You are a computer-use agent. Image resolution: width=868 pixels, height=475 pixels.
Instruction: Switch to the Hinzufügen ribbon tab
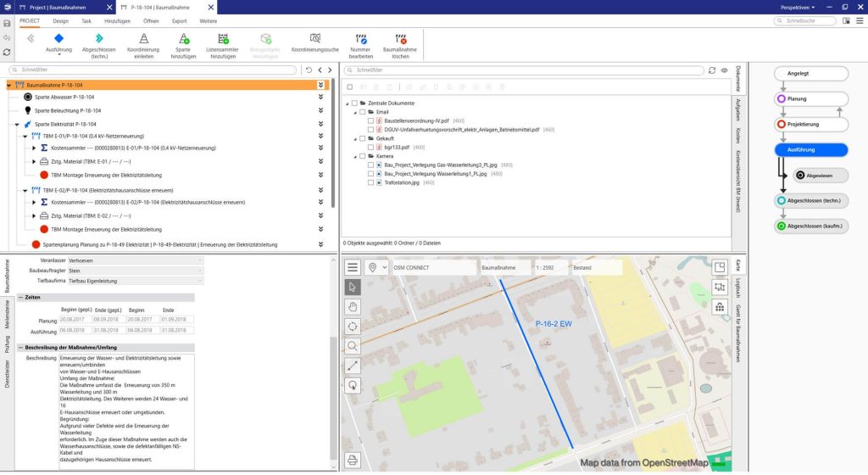click(x=117, y=20)
